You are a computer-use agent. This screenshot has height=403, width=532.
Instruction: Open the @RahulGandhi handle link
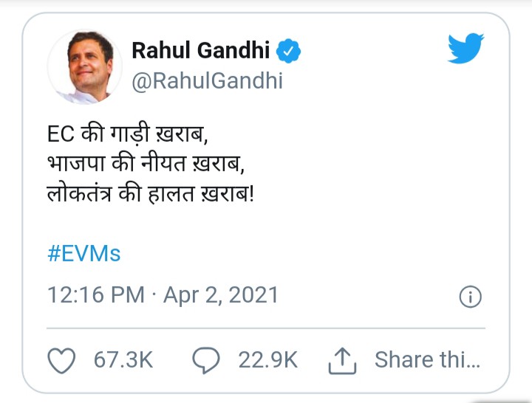tap(207, 81)
